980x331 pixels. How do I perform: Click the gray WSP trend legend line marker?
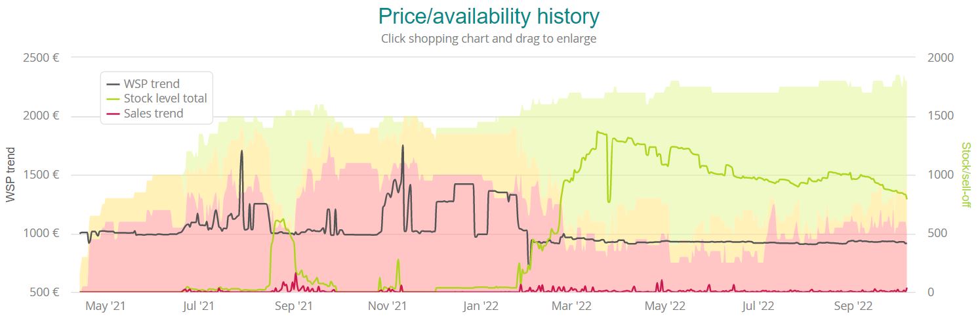[113, 84]
